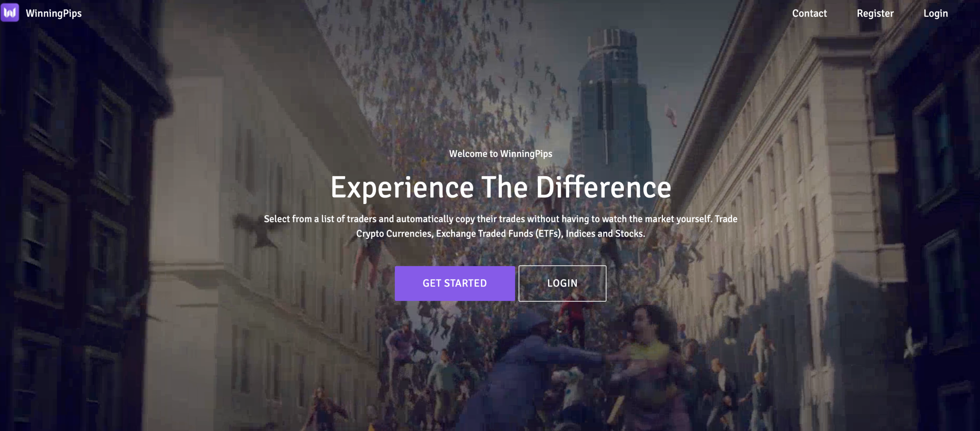The width and height of the screenshot is (980, 431).
Task: Click the word 'The' in the headline
Action: point(505,187)
